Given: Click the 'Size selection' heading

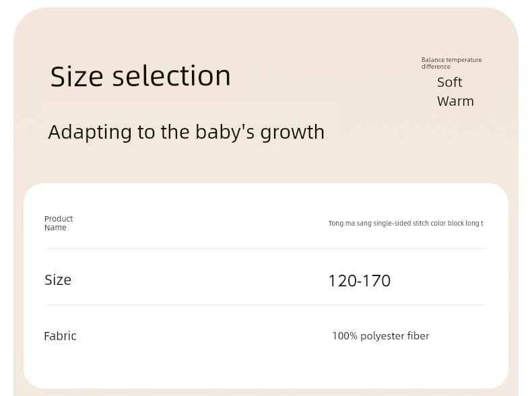Looking at the screenshot, I should pyautogui.click(x=141, y=76).
